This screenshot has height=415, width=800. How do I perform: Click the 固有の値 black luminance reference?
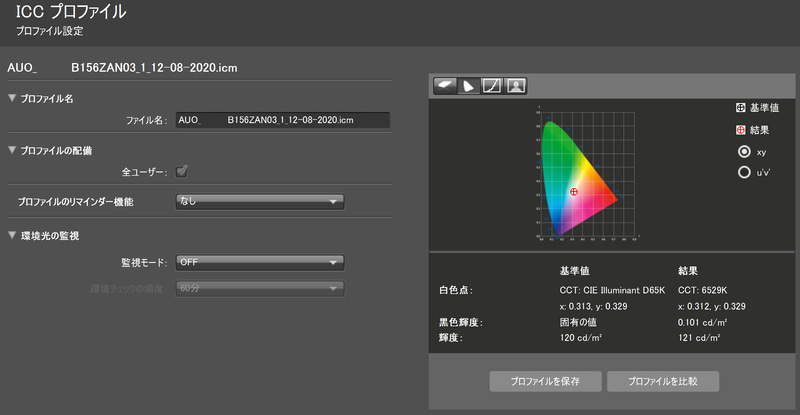point(578,322)
